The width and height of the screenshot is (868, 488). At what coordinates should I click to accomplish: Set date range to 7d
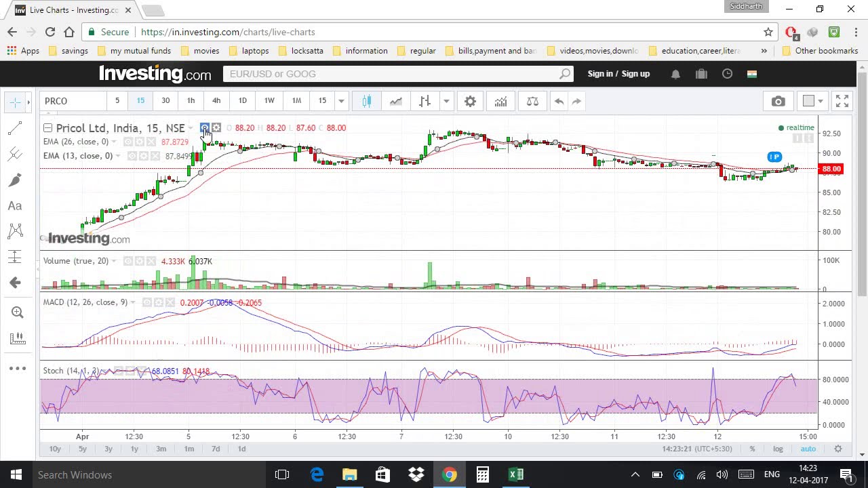[216, 449]
